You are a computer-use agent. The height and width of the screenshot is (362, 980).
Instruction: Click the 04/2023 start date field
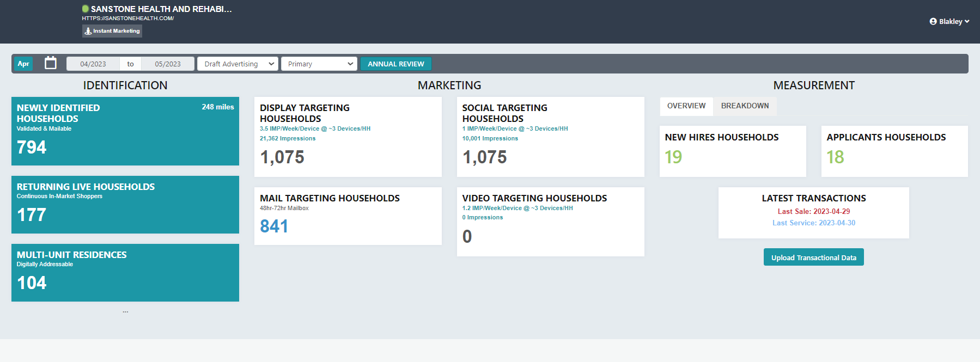pyautogui.click(x=93, y=64)
